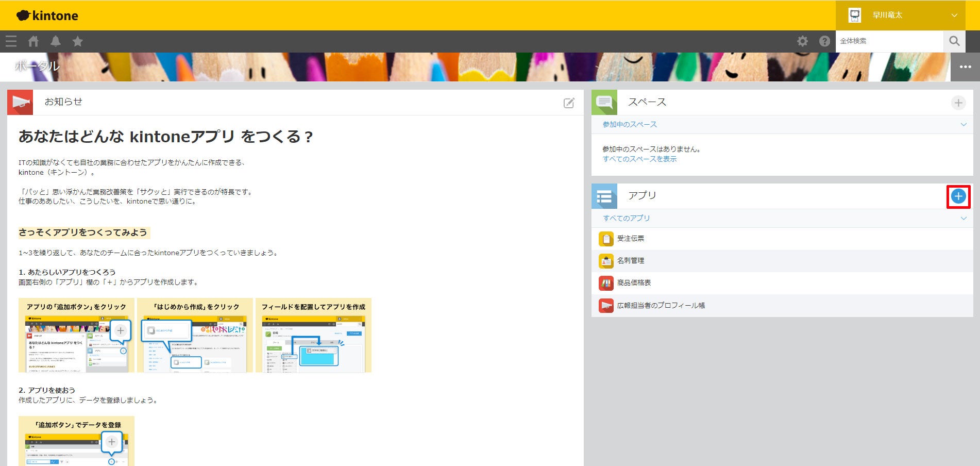Click the 「はじめから作成」をクリック thumbnail
This screenshot has height=466, width=980.
pos(195,335)
